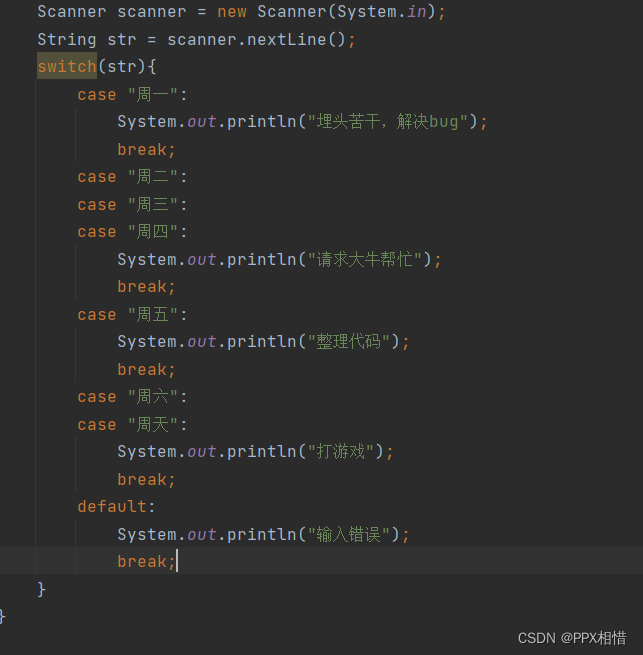Click the scanner.nextLine() call
The width and height of the screenshot is (643, 655).
tap(256, 40)
